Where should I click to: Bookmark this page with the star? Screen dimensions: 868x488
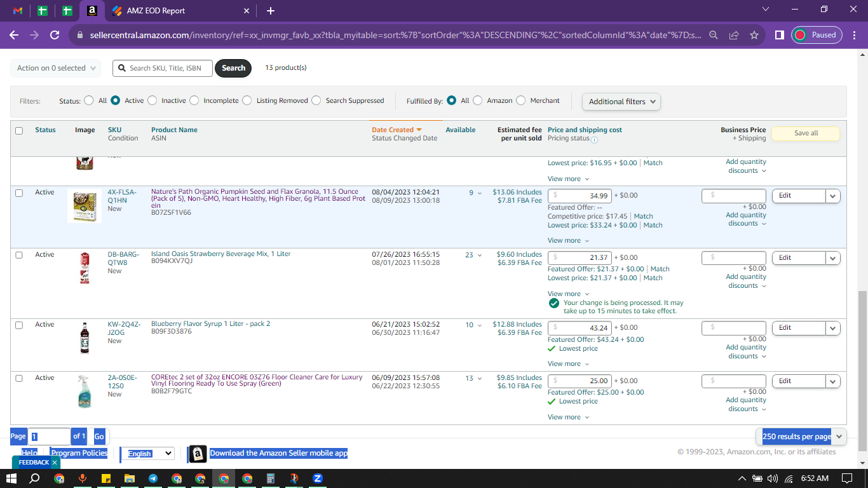point(754,36)
